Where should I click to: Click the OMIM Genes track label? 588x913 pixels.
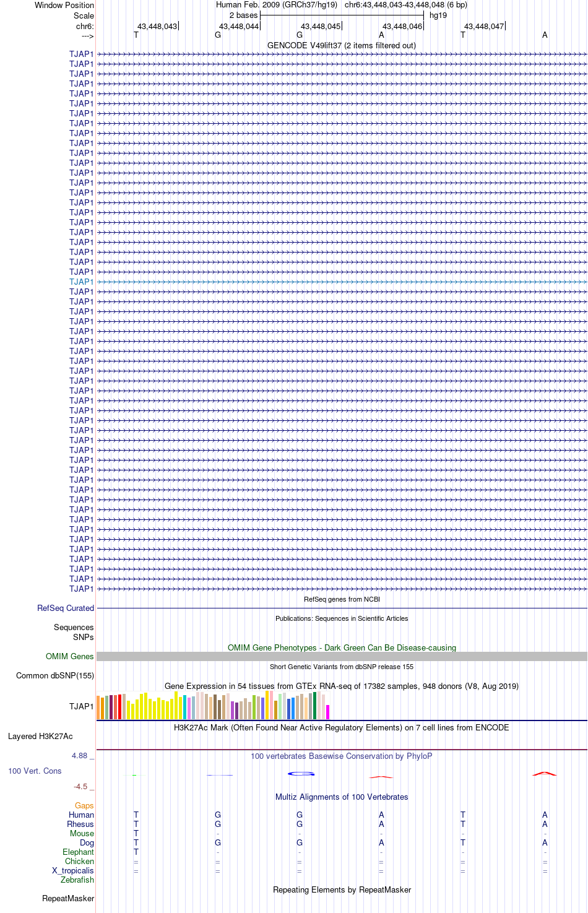(70, 657)
